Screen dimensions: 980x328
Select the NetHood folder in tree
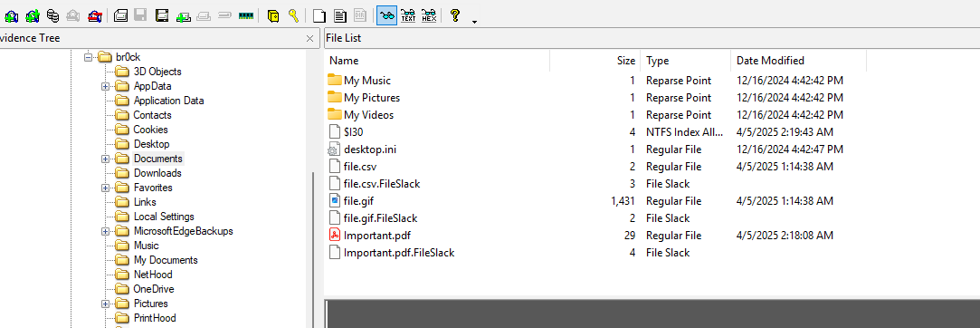click(153, 275)
